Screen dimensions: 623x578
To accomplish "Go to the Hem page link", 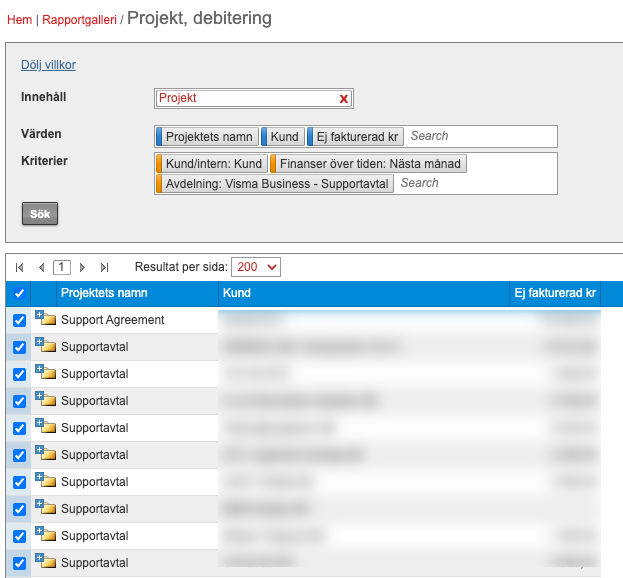I will [19, 19].
